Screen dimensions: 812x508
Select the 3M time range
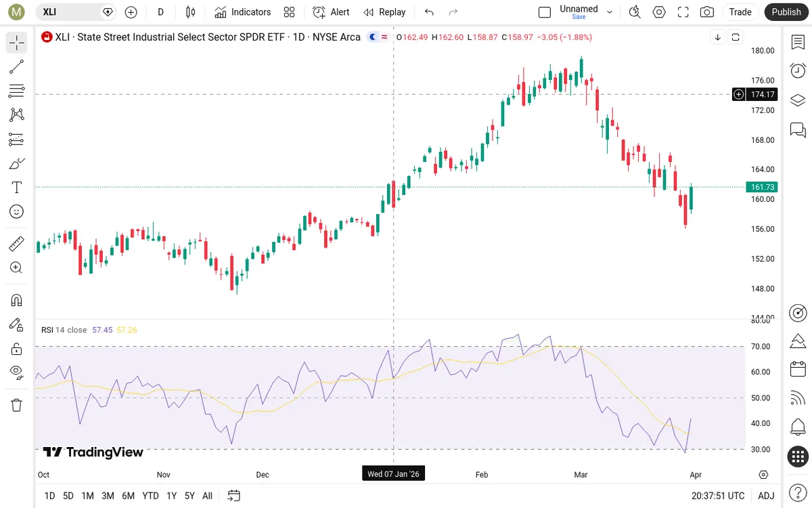tap(108, 496)
